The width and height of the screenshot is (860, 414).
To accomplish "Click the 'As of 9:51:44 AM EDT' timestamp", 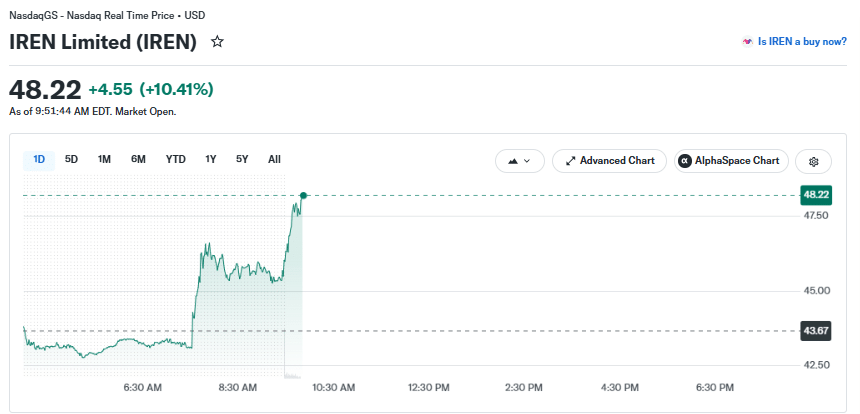I will pos(93,111).
